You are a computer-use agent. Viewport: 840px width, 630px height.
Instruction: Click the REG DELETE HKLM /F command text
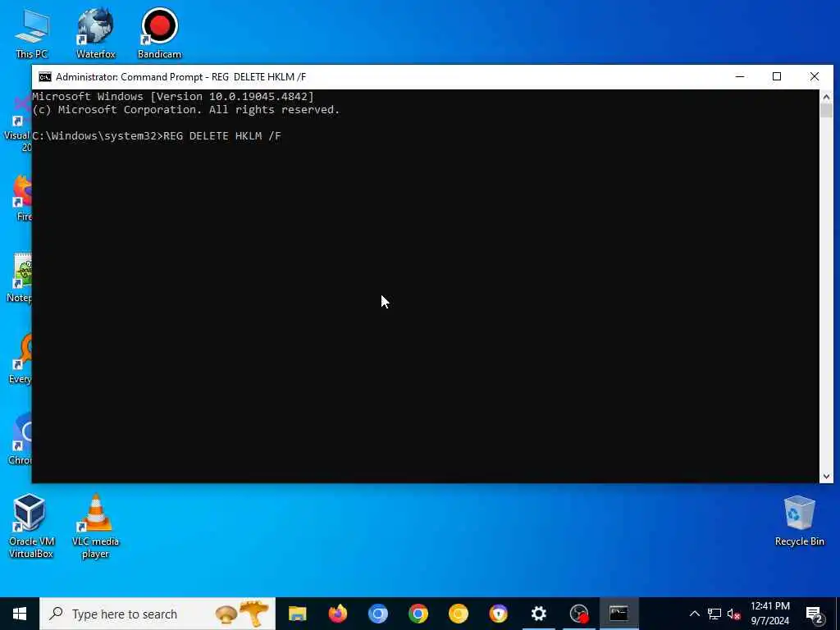(x=222, y=136)
